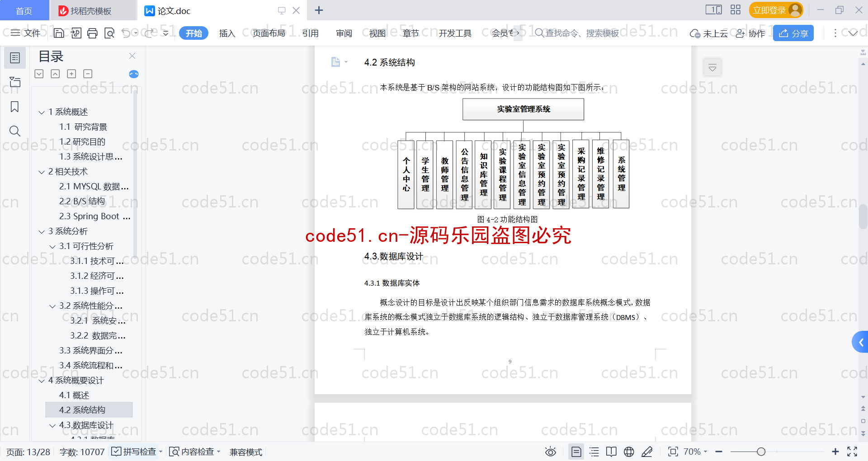Collapse the 4.3 数据库设计 outline node
Screen dimensions: 868x461
(52, 425)
